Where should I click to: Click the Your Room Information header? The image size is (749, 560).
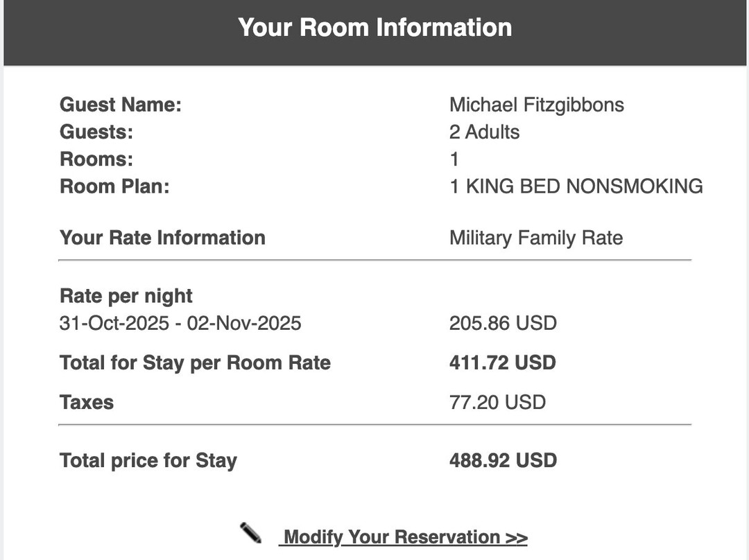click(374, 28)
